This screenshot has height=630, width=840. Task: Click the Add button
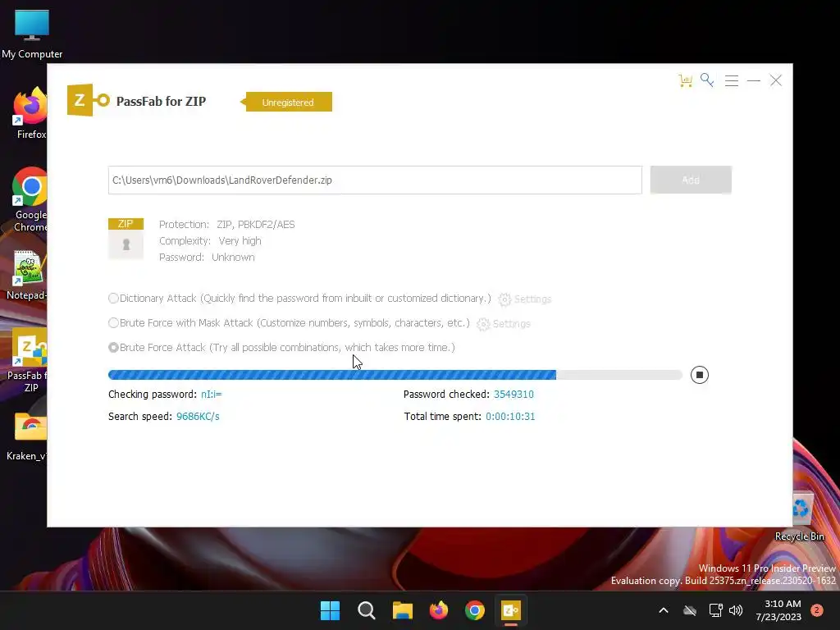(691, 180)
